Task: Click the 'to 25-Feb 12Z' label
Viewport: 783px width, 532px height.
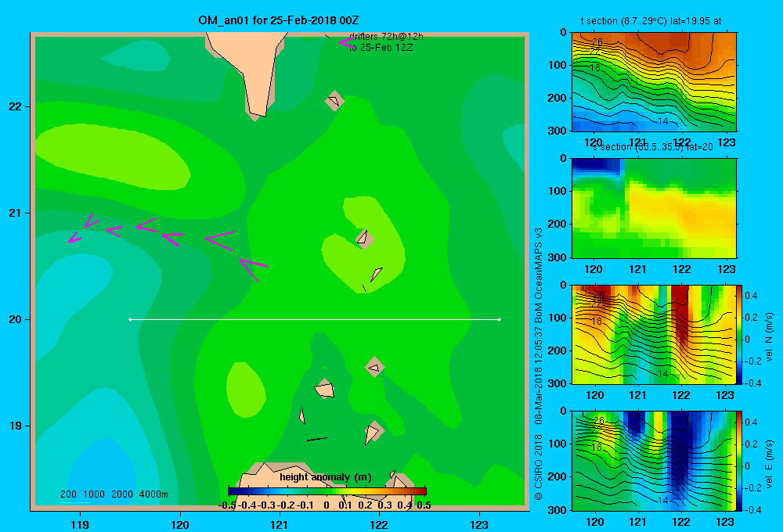Action: click(x=381, y=48)
